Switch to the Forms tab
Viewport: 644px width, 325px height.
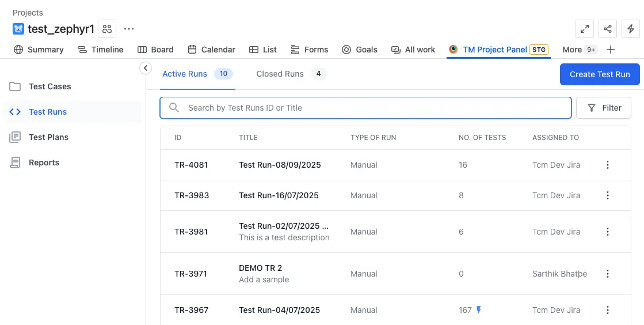point(309,50)
